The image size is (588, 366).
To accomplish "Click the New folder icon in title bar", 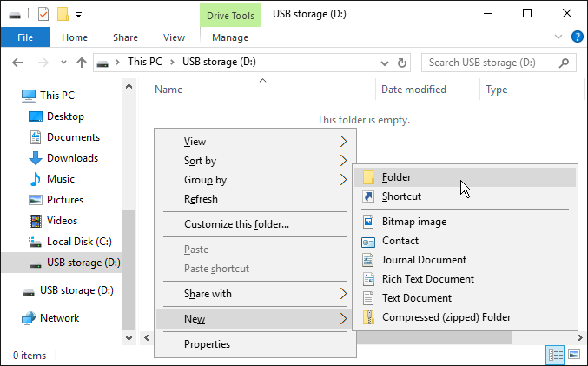I will tap(63, 14).
